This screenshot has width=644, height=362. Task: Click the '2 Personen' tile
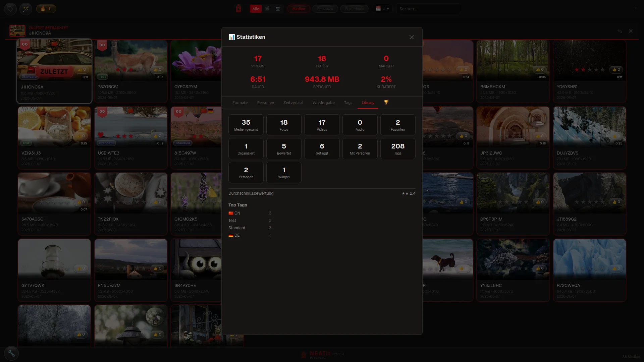tap(246, 172)
